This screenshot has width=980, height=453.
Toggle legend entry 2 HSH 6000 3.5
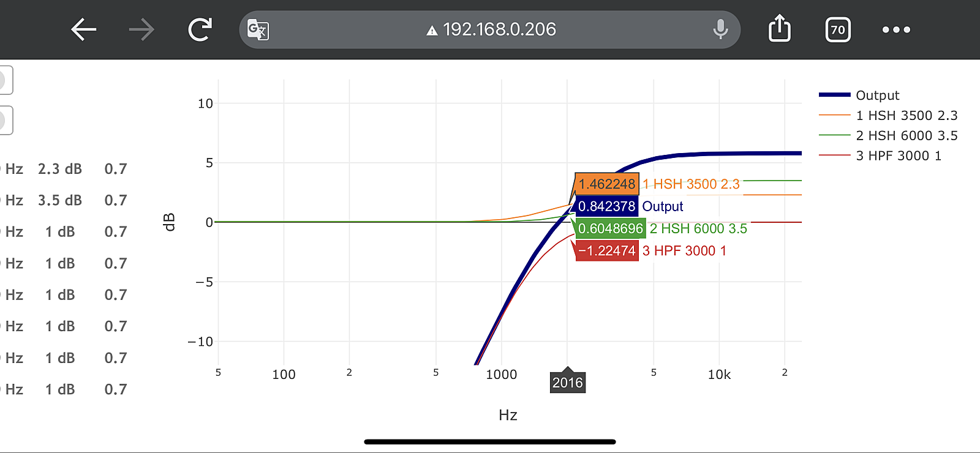pyautogui.click(x=888, y=136)
